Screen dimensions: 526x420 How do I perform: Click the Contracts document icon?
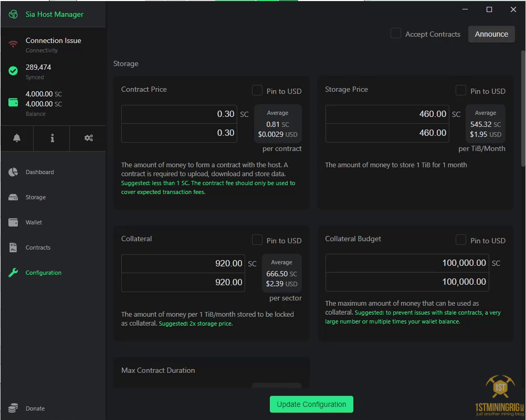13,247
